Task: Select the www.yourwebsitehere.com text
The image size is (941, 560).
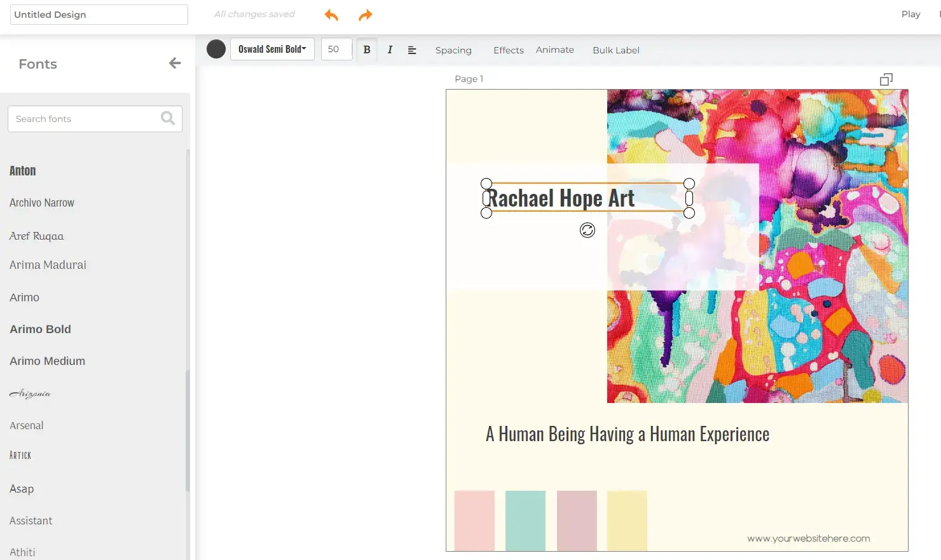Action: 809,538
